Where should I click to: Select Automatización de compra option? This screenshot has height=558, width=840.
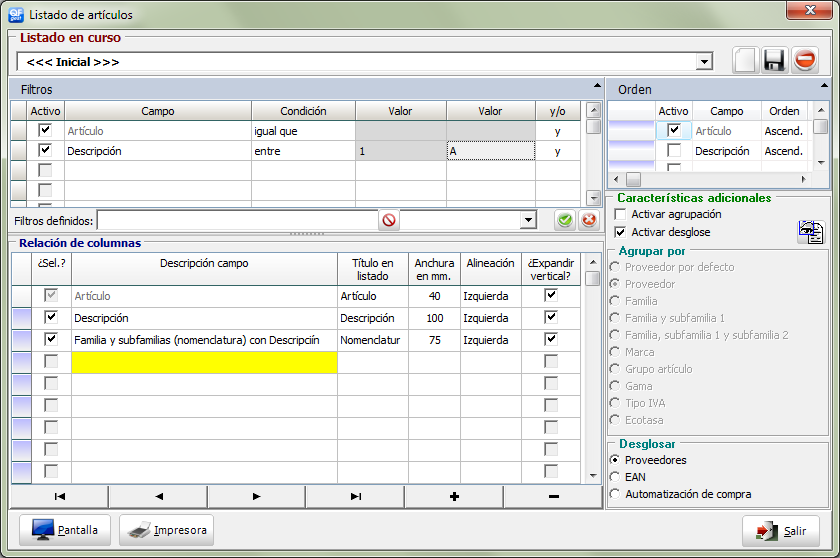pyautogui.click(x=614, y=494)
